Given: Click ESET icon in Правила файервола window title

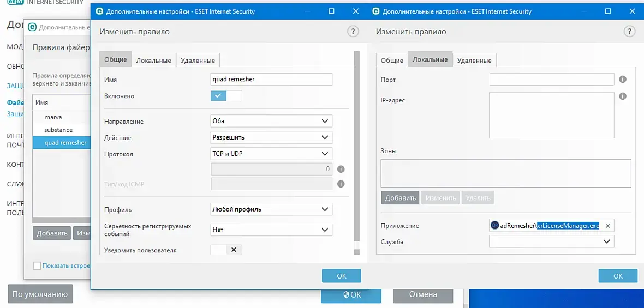Looking at the screenshot, I should point(32,27).
